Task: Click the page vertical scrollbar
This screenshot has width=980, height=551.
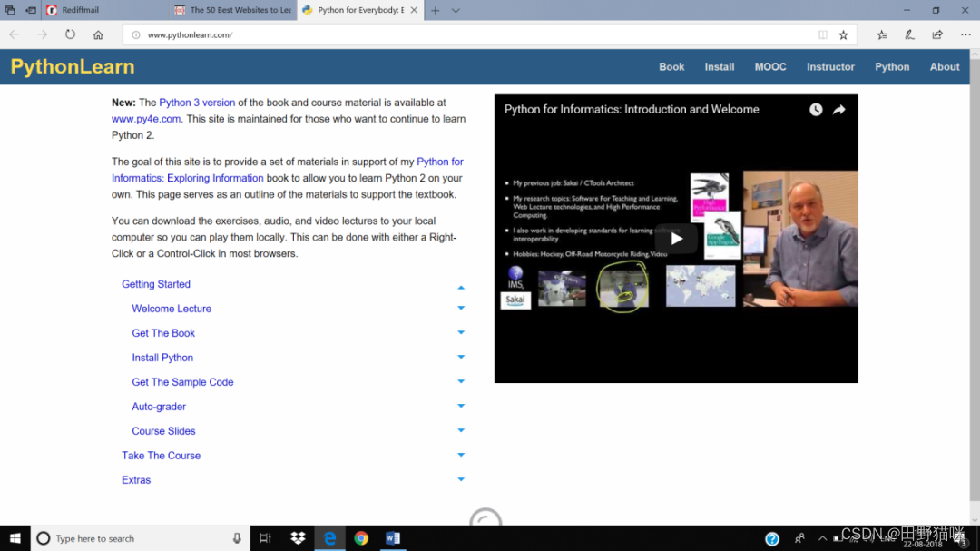Action: coord(975,287)
